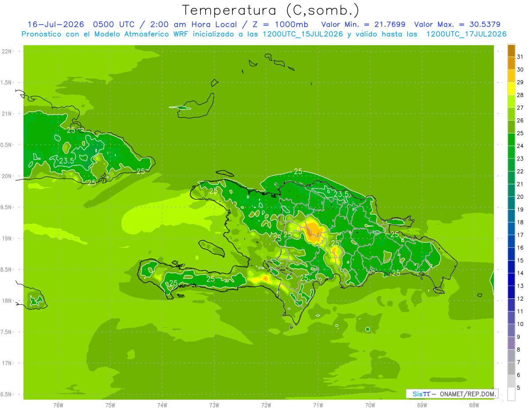Select the date text '16-Jul-2026'
This screenshot has width=532, height=411.
click(x=55, y=24)
